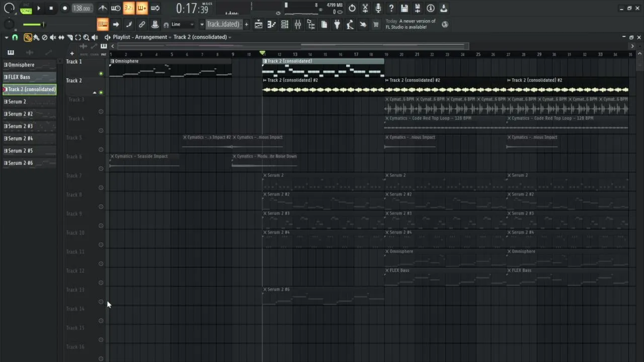Toggle recording countdown 3-2-1 button
Screen dimensions: 644x362
129,8
